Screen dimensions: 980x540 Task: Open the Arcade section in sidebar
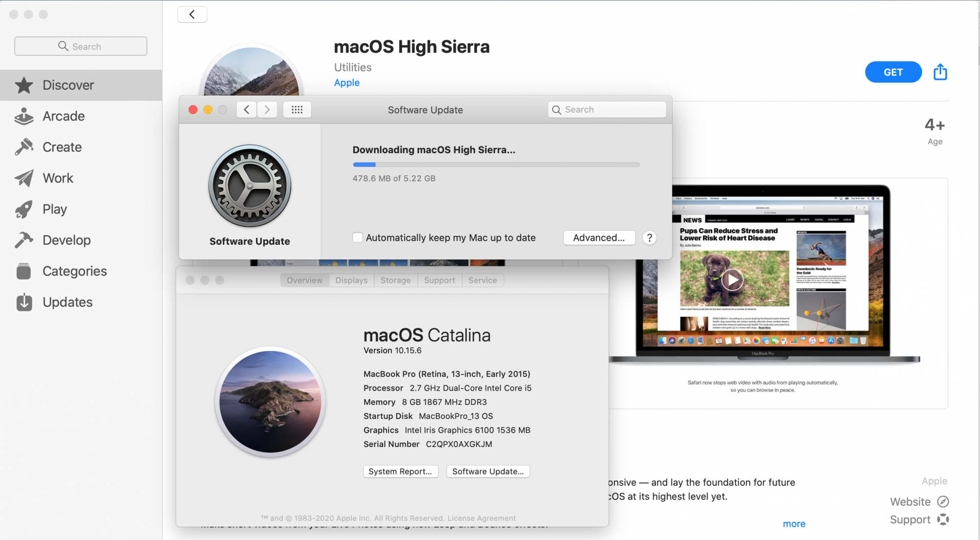[63, 116]
